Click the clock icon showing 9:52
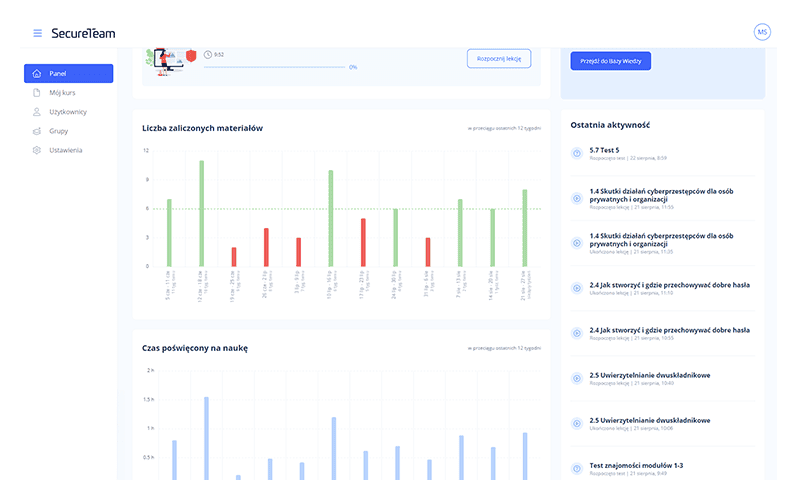This screenshot has height=480, width=800. [x=207, y=55]
